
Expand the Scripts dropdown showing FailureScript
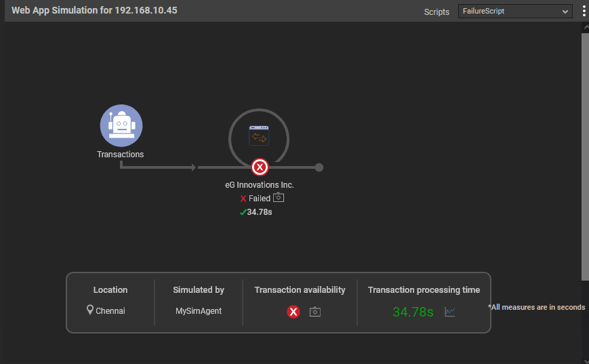(x=515, y=12)
